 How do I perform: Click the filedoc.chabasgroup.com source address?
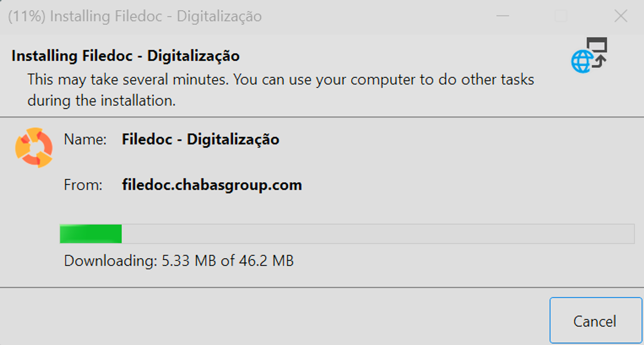pyautogui.click(x=212, y=185)
